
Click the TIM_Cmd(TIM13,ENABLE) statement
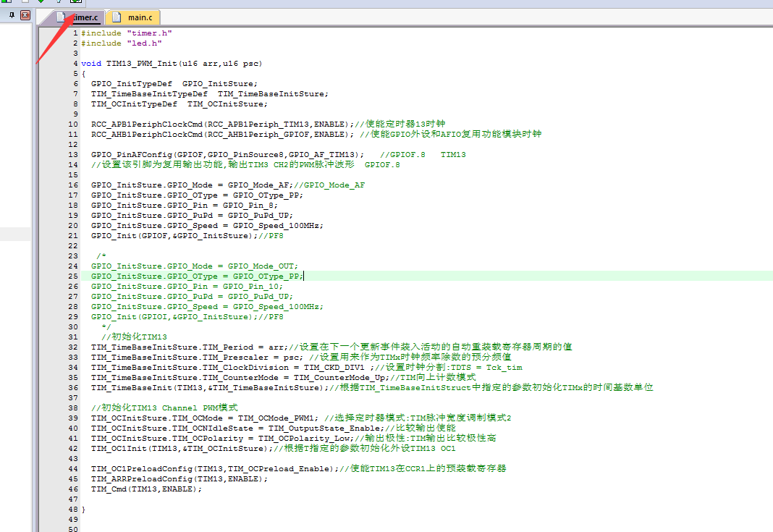(x=146, y=489)
